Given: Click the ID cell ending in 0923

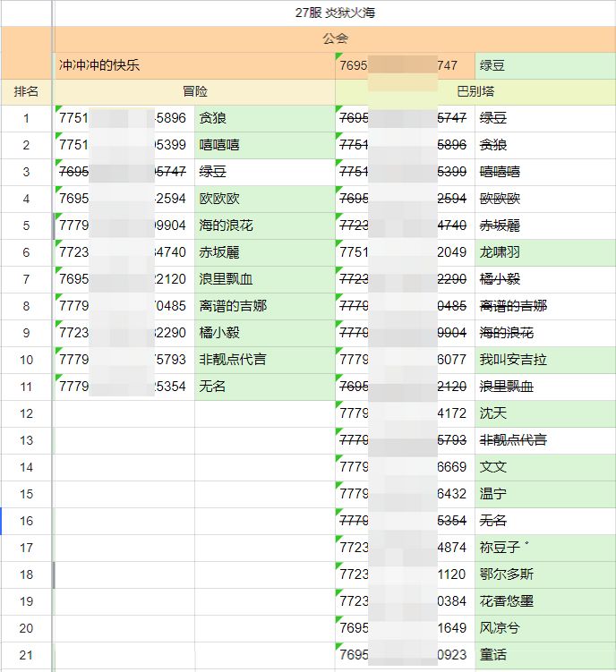Looking at the screenshot, I should [x=405, y=655].
